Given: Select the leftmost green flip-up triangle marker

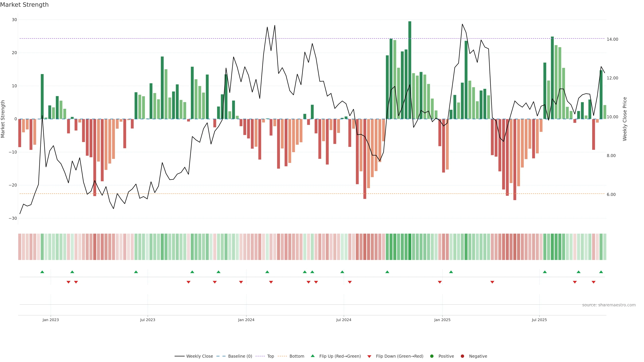Looking at the screenshot, I should tap(42, 272).
